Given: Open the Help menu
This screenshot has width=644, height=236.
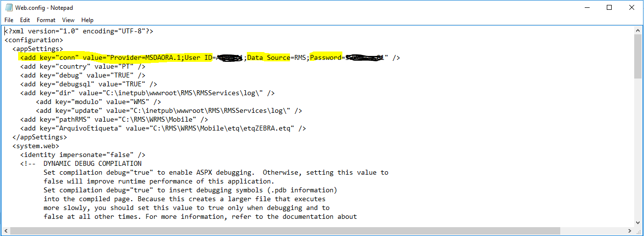Looking at the screenshot, I should pos(87,20).
